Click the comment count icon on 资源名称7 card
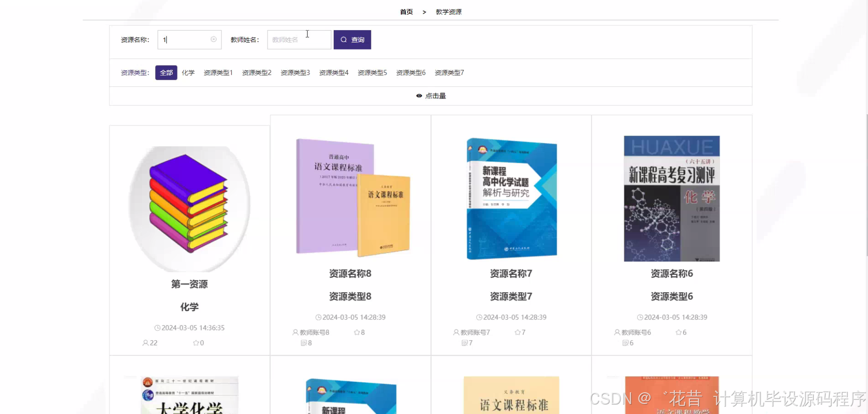Screen dimensions: 868x414 pyautogui.click(x=464, y=343)
